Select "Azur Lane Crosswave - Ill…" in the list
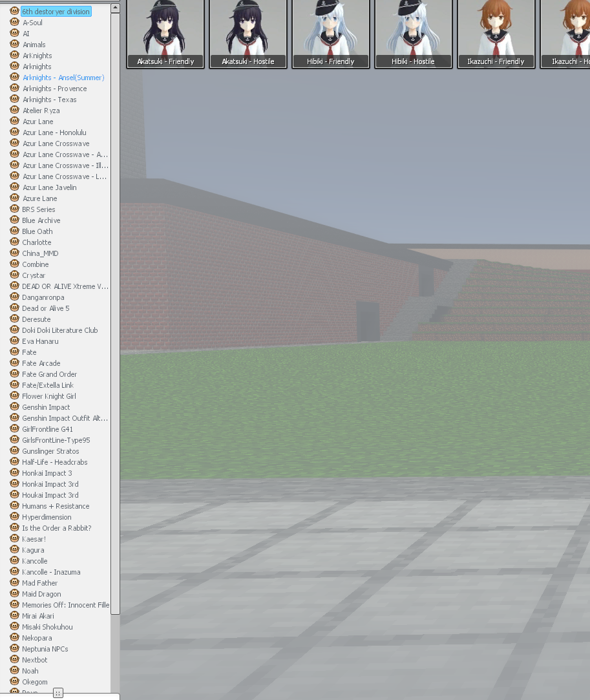590x700 pixels. pos(65,165)
